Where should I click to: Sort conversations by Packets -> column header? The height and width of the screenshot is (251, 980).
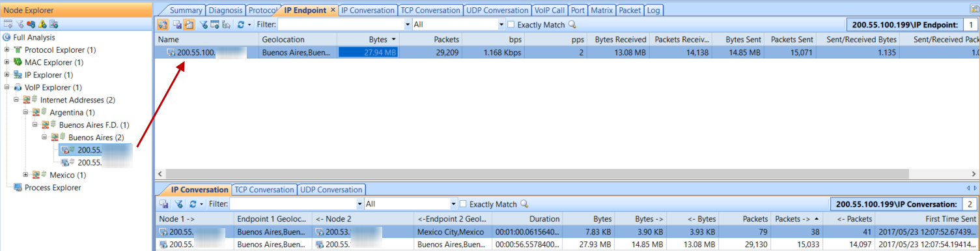[797, 219]
